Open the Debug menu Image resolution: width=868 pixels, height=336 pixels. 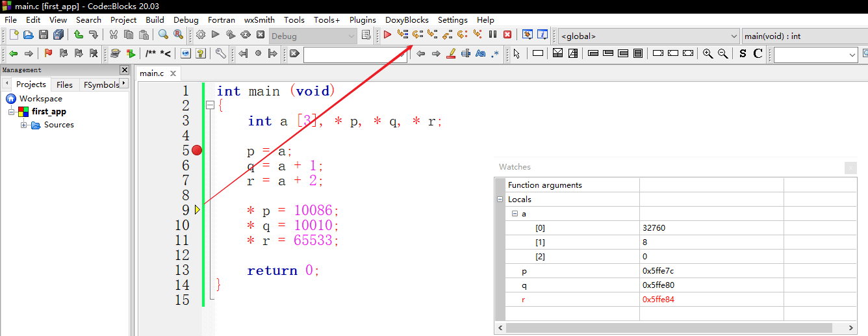tap(186, 19)
